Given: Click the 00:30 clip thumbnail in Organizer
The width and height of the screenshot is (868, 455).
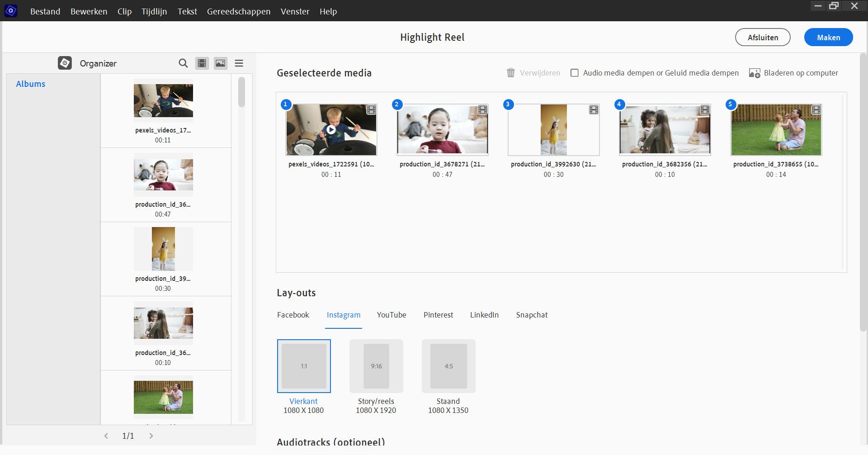Looking at the screenshot, I should (163, 249).
